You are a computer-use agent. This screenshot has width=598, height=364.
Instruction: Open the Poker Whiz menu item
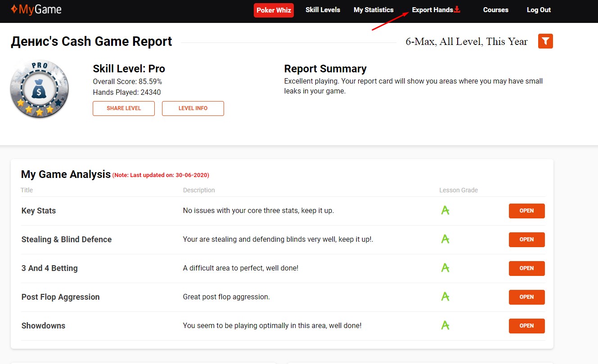274,10
